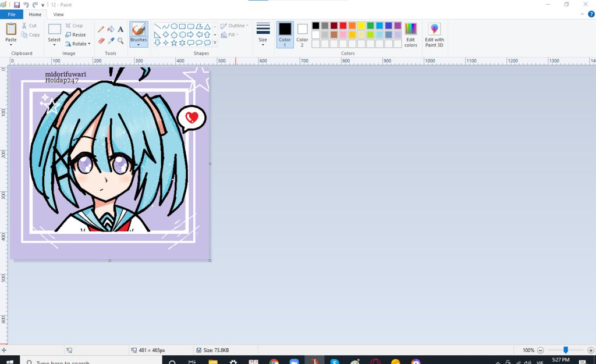This screenshot has height=364, width=596.
Task: Choose the Rounded rectangle shape
Action: click(x=191, y=27)
